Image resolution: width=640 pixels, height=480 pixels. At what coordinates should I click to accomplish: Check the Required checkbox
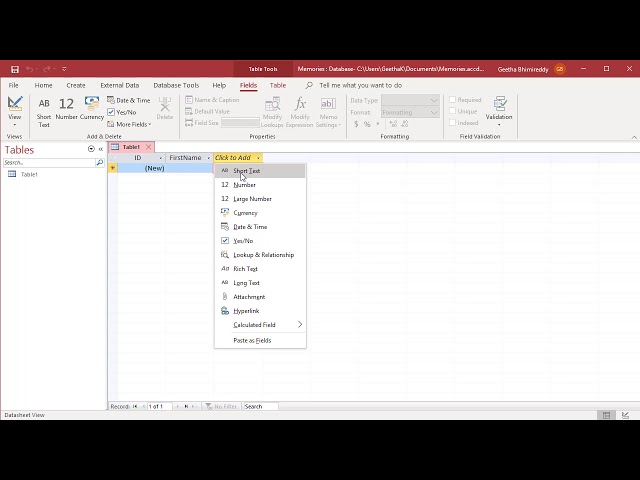tap(452, 100)
